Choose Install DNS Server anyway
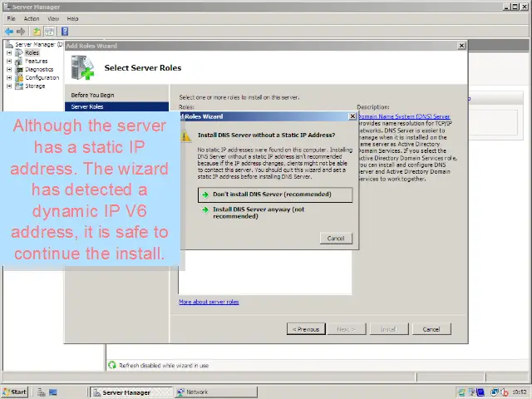Viewport: 532px width, 399px height. [275, 213]
